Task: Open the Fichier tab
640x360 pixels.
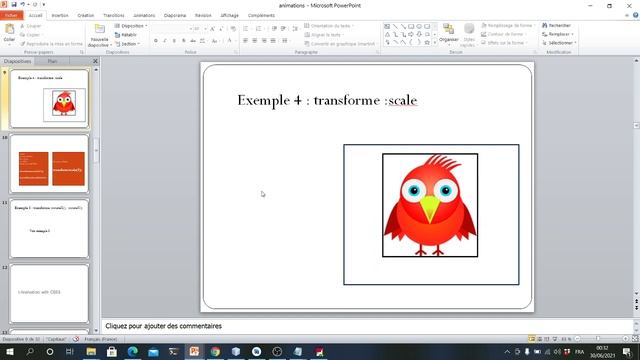Action: tap(11, 15)
